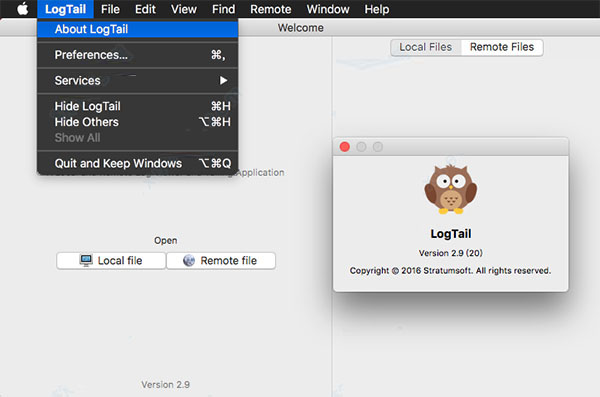The width and height of the screenshot is (600, 397).
Task: Click the LogTail owl icon
Action: [450, 189]
